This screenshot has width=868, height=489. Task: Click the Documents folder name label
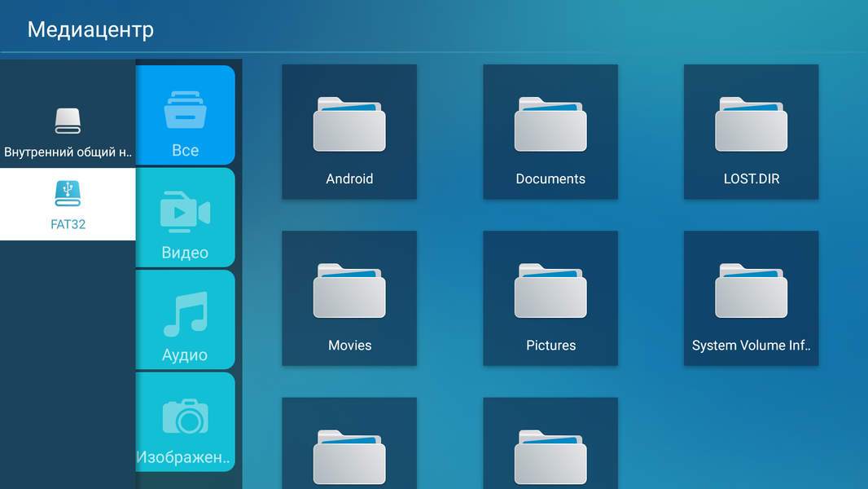(550, 178)
